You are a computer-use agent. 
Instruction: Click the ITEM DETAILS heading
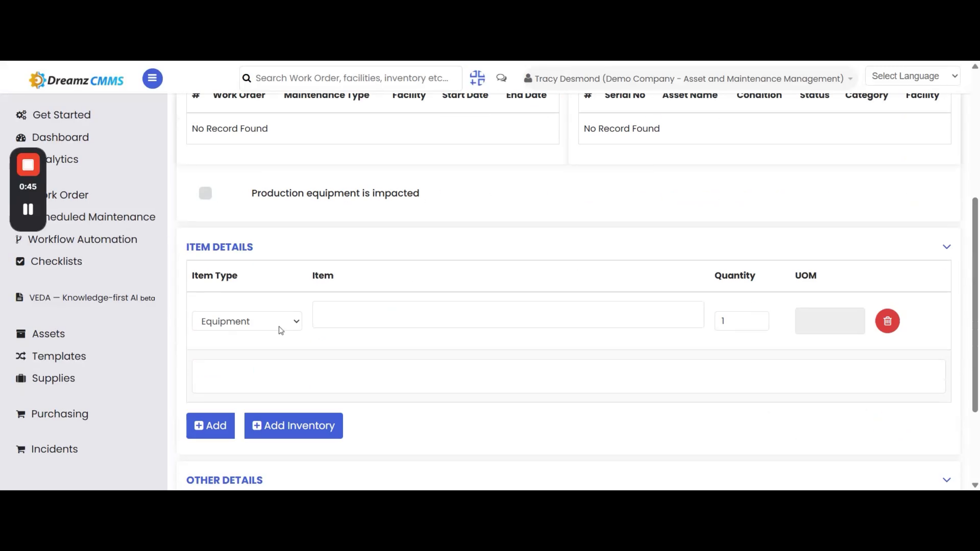[220, 247]
